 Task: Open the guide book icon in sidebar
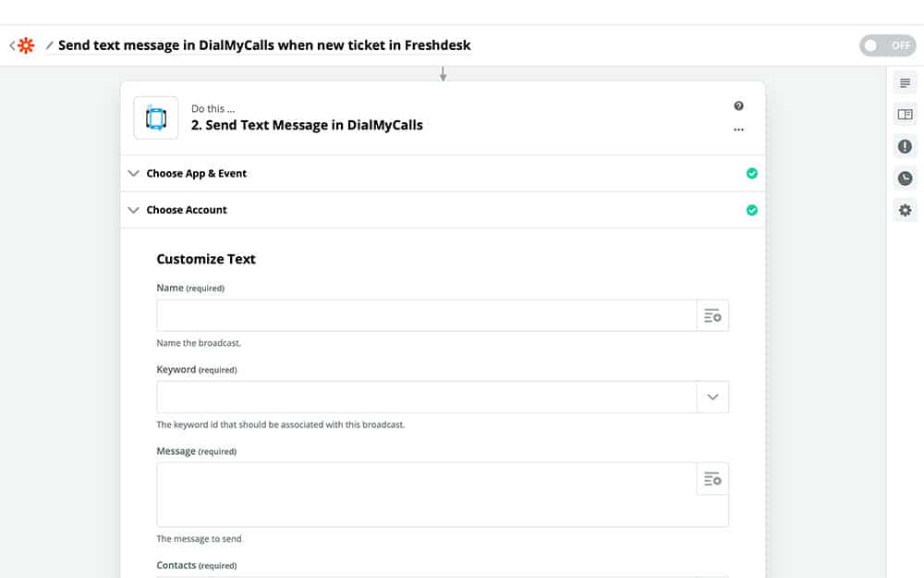click(x=905, y=115)
